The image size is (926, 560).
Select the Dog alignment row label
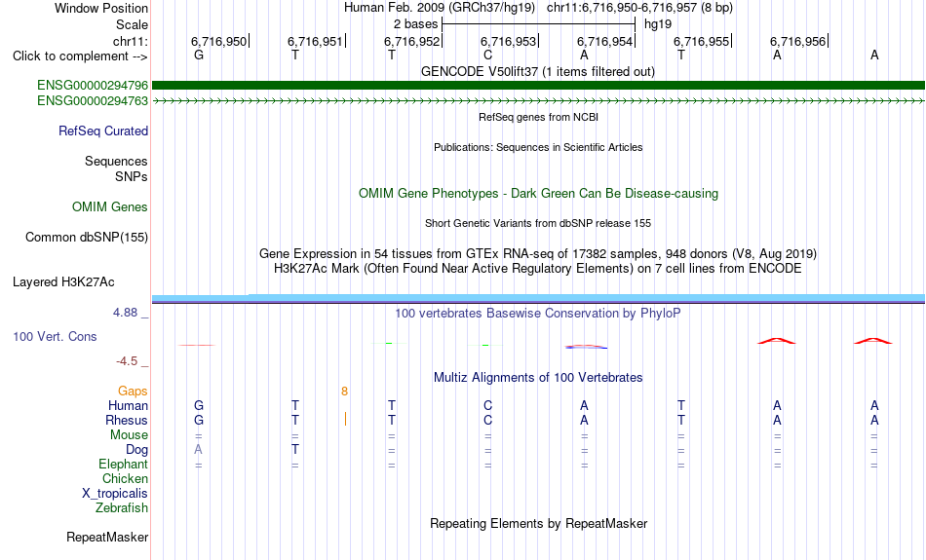(x=136, y=450)
